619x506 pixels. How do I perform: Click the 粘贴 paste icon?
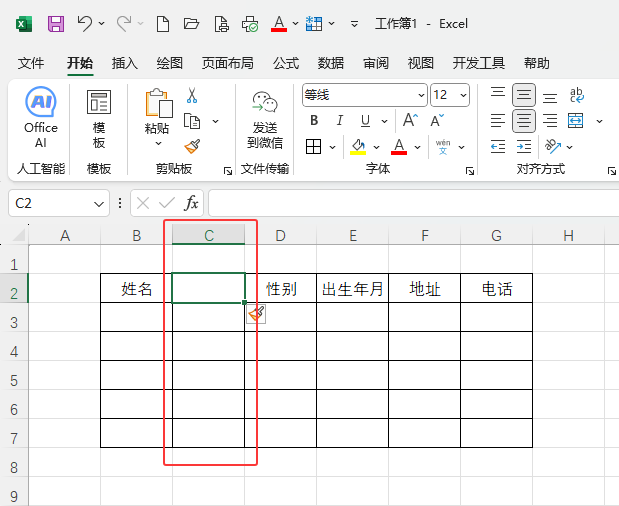(x=159, y=103)
